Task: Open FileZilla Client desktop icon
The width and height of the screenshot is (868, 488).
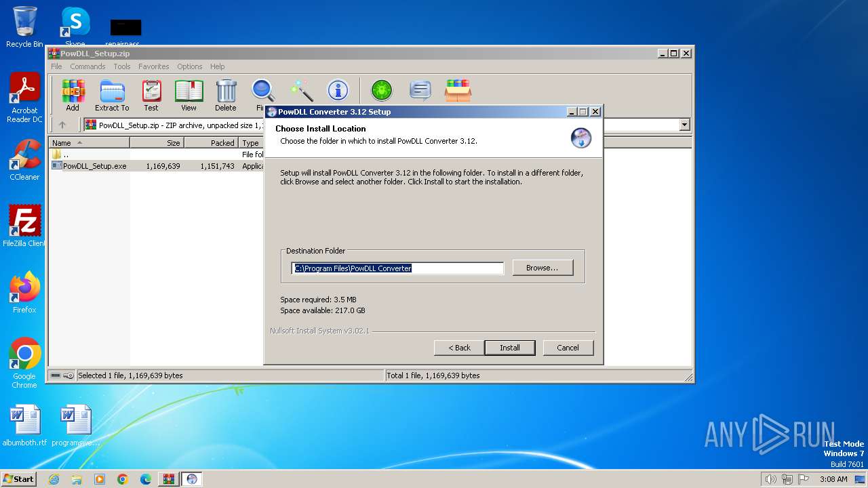Action: click(x=24, y=226)
